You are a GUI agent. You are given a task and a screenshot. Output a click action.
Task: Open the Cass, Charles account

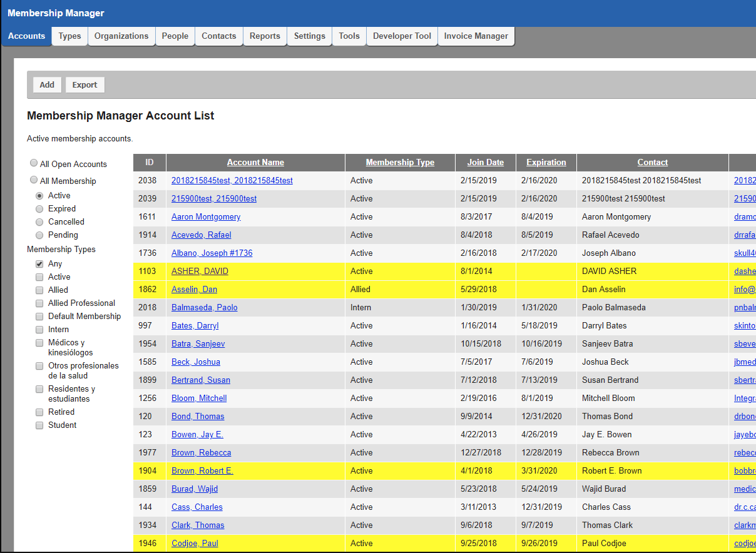click(197, 507)
